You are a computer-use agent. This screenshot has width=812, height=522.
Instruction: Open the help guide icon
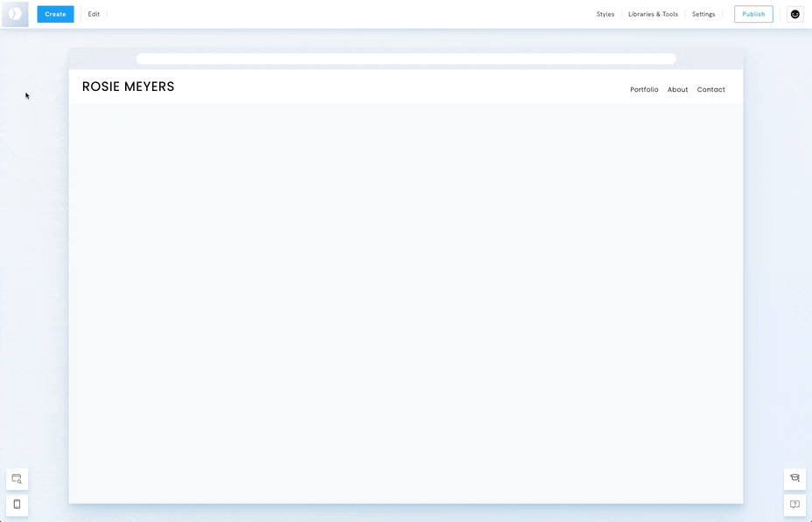tap(794, 505)
